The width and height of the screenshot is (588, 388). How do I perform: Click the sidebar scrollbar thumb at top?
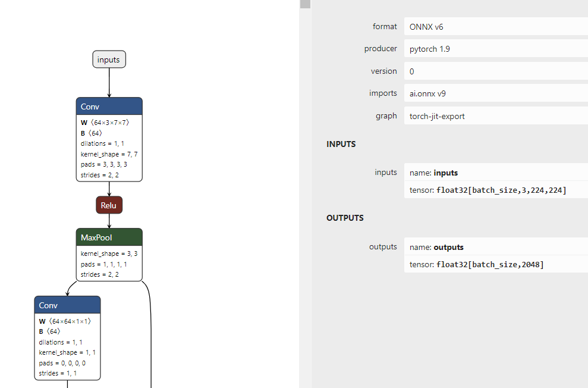click(305, 4)
